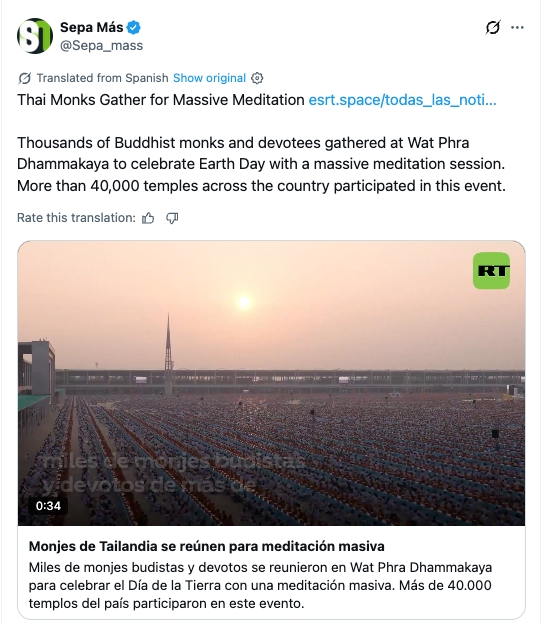
Task: Click the Translated from Spanish label
Action: (103, 78)
